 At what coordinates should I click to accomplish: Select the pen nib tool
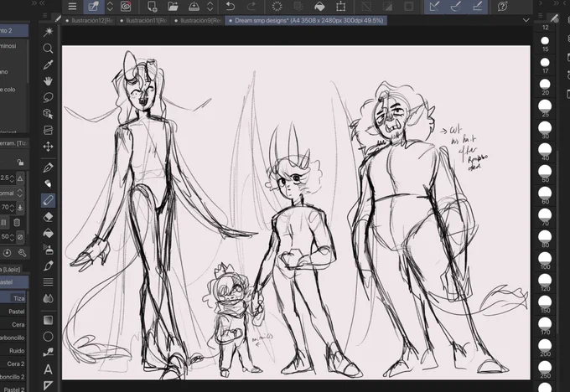click(48, 168)
